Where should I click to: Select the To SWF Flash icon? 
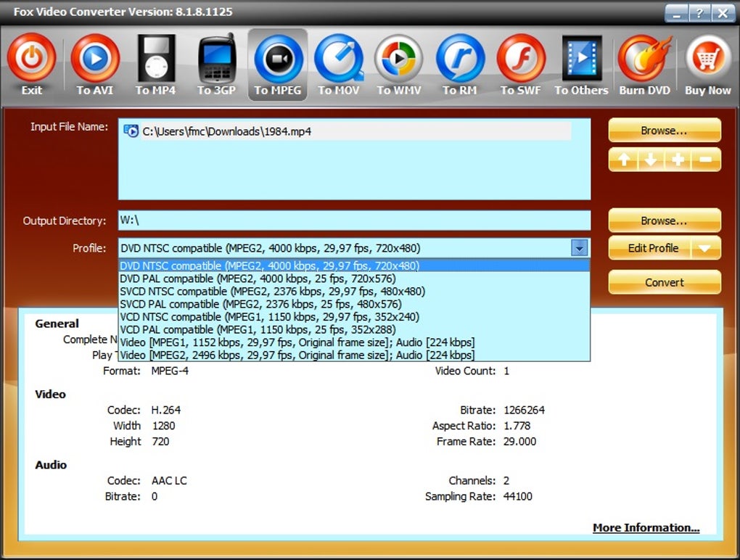(521, 59)
